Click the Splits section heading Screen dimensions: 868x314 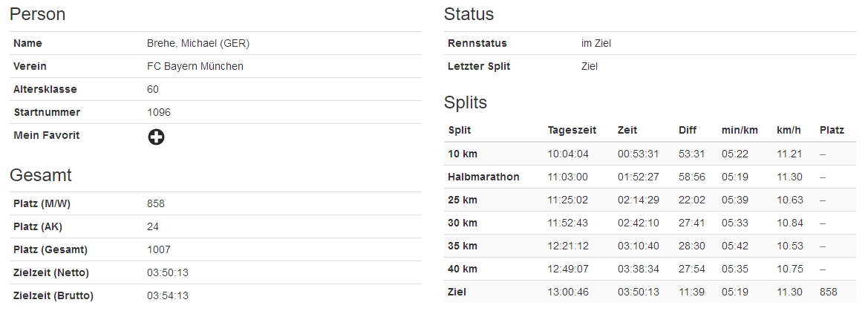[x=466, y=102]
